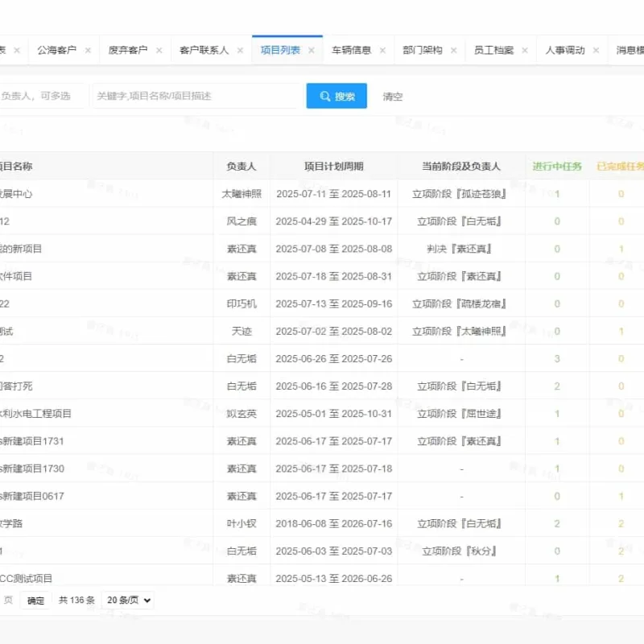Viewport: 644px width, 644px height.
Task: Click owner 拟玄英 in the table
Action: click(x=242, y=414)
